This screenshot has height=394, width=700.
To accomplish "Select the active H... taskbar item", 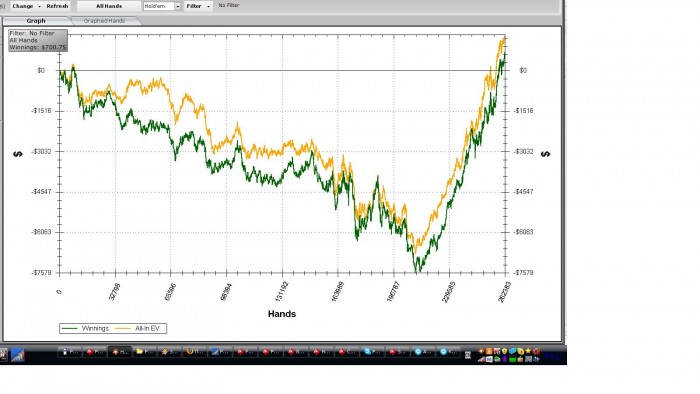I will [119, 352].
